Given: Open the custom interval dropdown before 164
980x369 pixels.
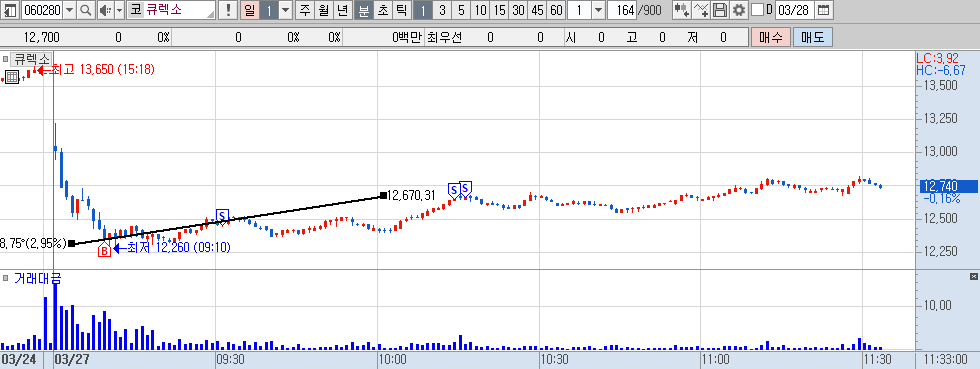Looking at the screenshot, I should (598, 10).
